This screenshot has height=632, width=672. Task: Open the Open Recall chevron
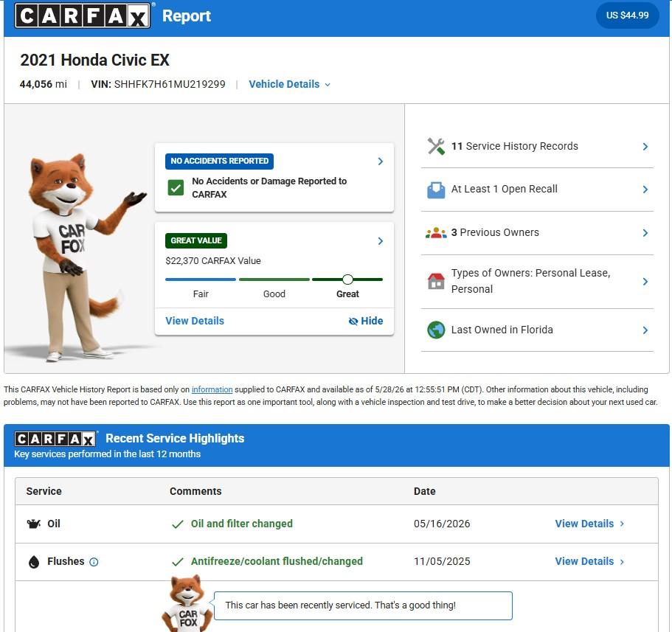click(645, 190)
